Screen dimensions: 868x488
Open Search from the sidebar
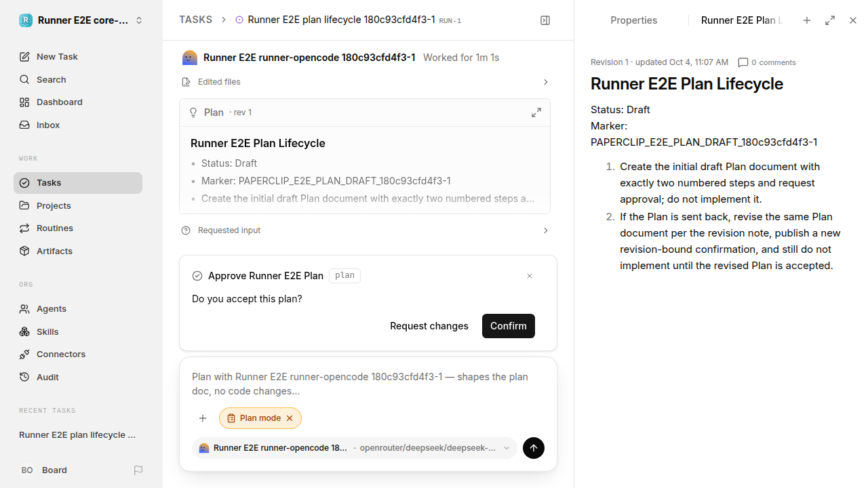pyautogui.click(x=78, y=79)
